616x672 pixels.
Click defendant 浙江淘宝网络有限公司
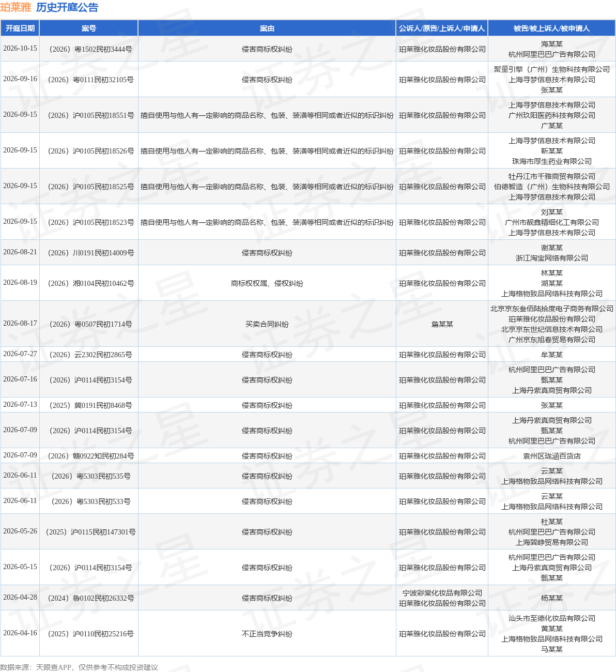coord(552,258)
